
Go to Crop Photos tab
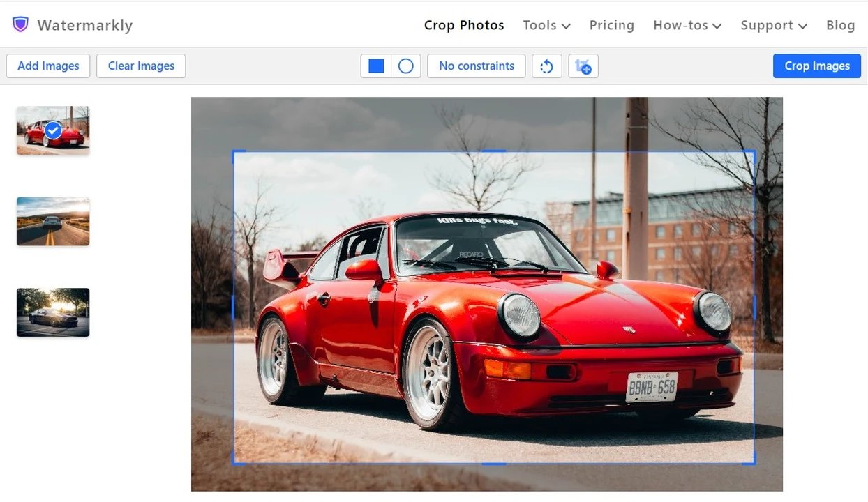[464, 25]
